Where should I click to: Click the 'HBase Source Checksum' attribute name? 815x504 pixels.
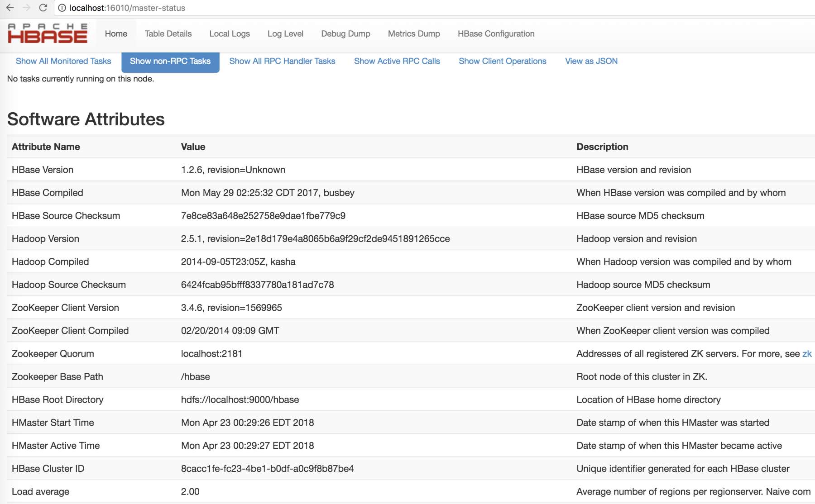(66, 216)
